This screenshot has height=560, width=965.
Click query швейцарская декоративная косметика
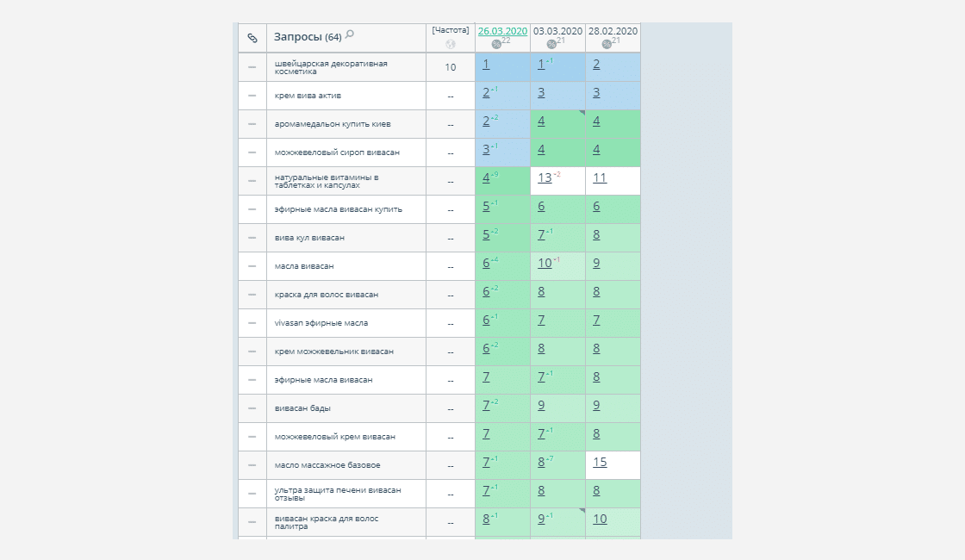pos(331,67)
